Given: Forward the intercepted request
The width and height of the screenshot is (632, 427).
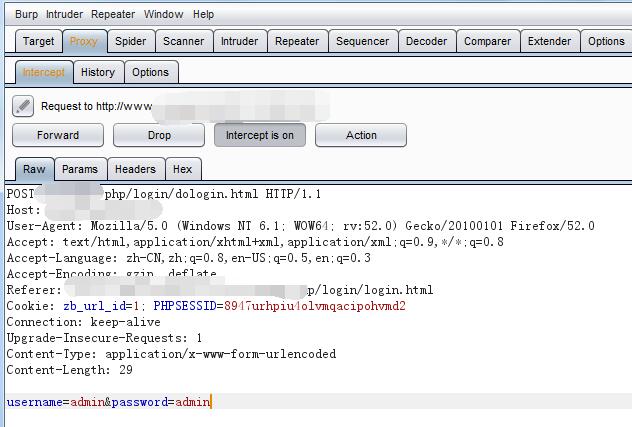Looking at the screenshot, I should tap(58, 135).
